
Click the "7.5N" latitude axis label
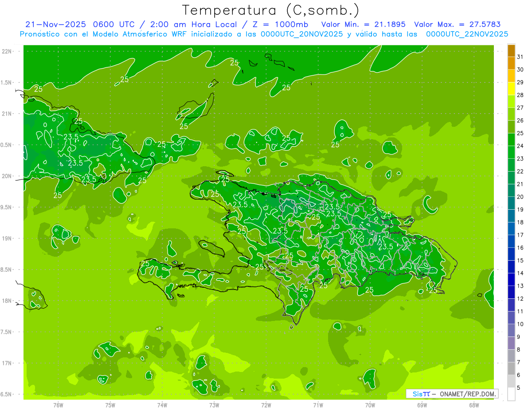pos(5,332)
